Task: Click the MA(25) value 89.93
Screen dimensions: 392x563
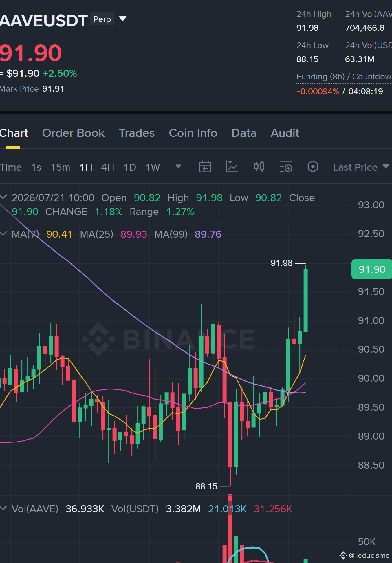Action: [x=134, y=234]
